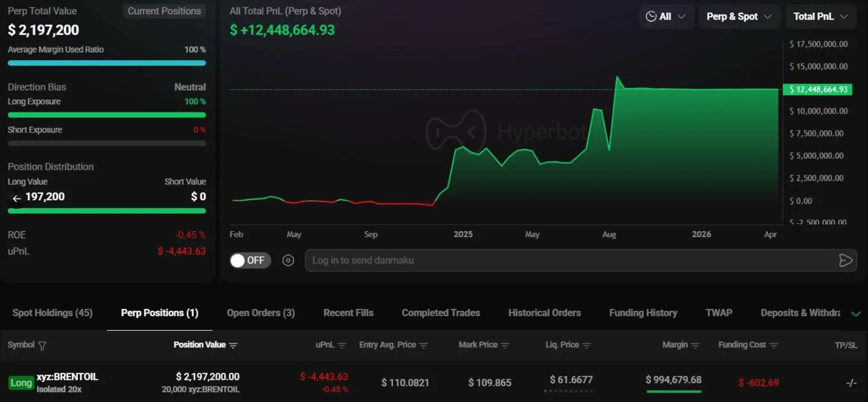This screenshot has height=402, width=868.
Task: Click the TP/SL value -/- in BRENTOIL row
Action: (851, 383)
